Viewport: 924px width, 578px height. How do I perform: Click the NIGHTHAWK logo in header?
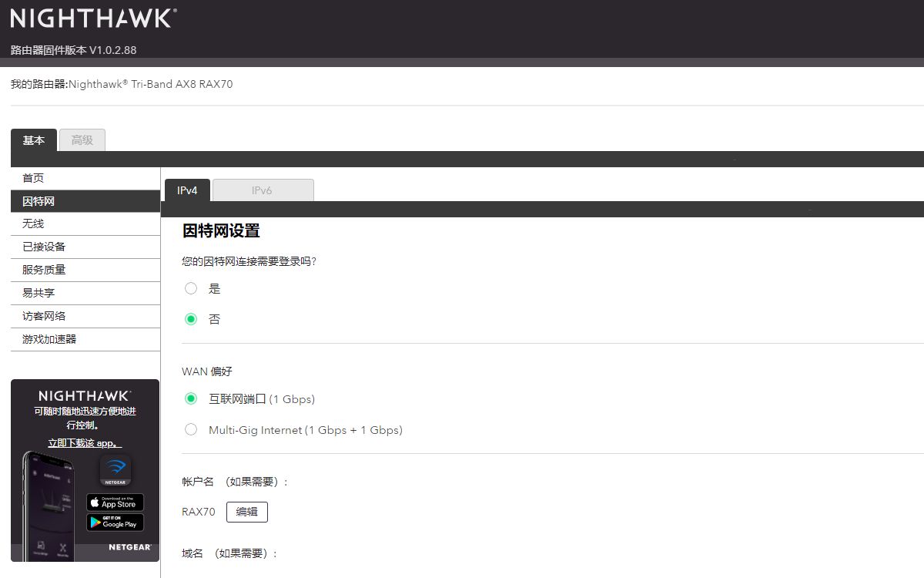pyautogui.click(x=93, y=18)
